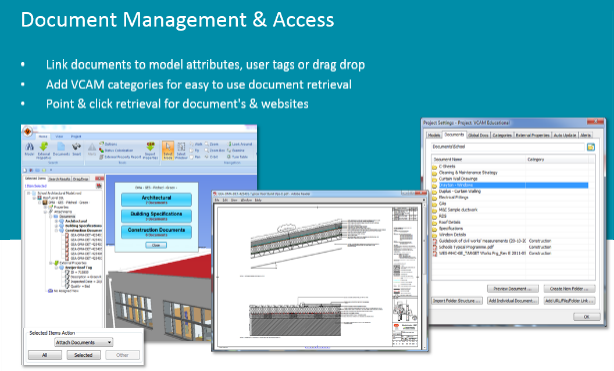Screen dimensions: 614x371
Task: Click the Model binoculars search icon
Action: pyautogui.click(x=29, y=147)
